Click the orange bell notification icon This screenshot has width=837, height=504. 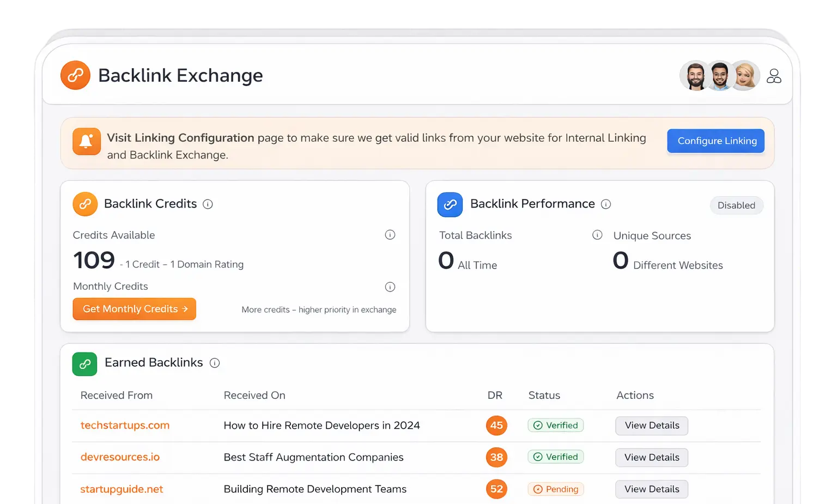pyautogui.click(x=86, y=142)
